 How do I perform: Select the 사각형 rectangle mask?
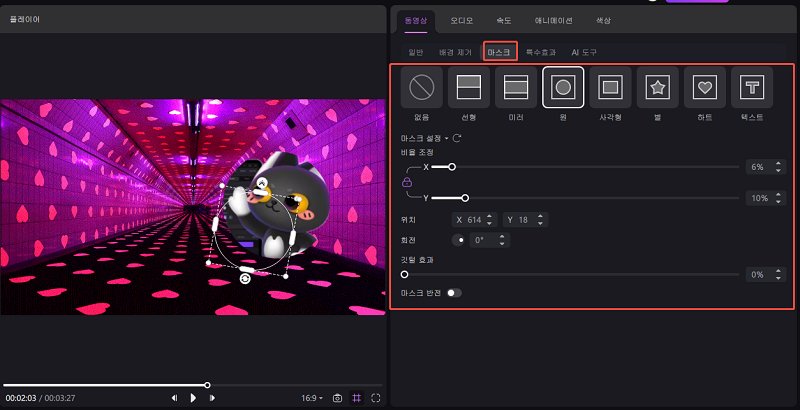click(x=610, y=87)
